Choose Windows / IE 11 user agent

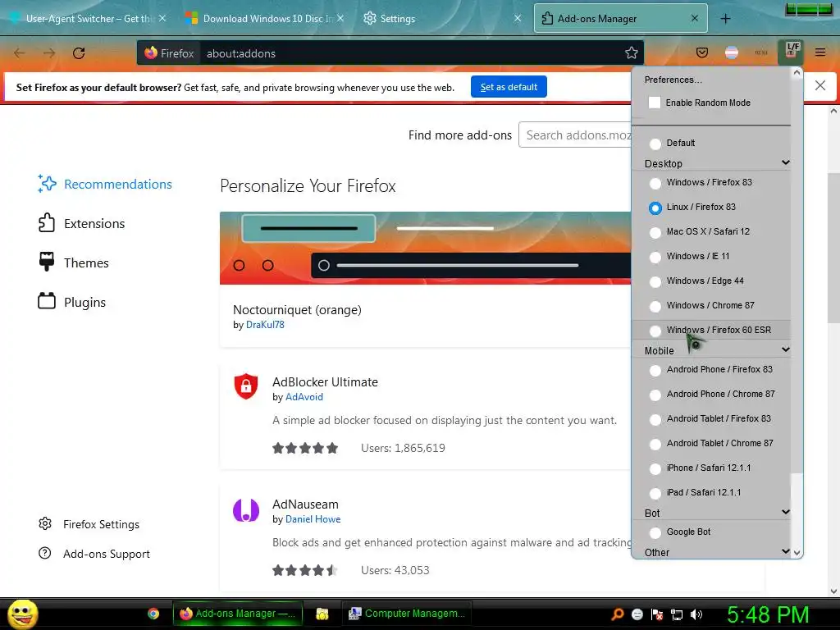pos(655,257)
